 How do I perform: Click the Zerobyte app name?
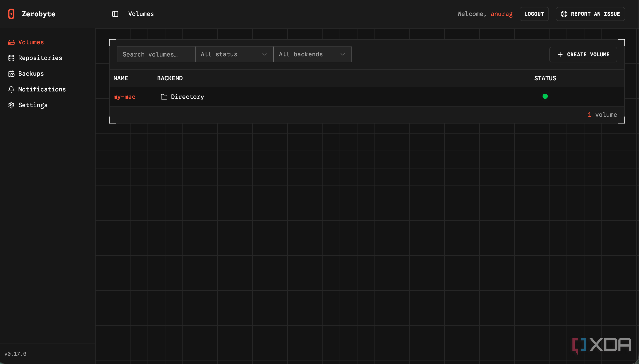[x=38, y=14]
